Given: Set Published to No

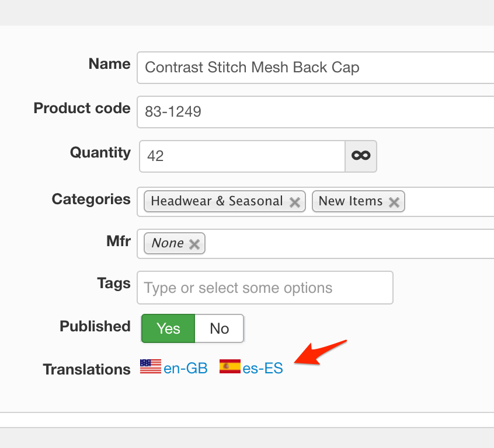Looking at the screenshot, I should 219,328.
